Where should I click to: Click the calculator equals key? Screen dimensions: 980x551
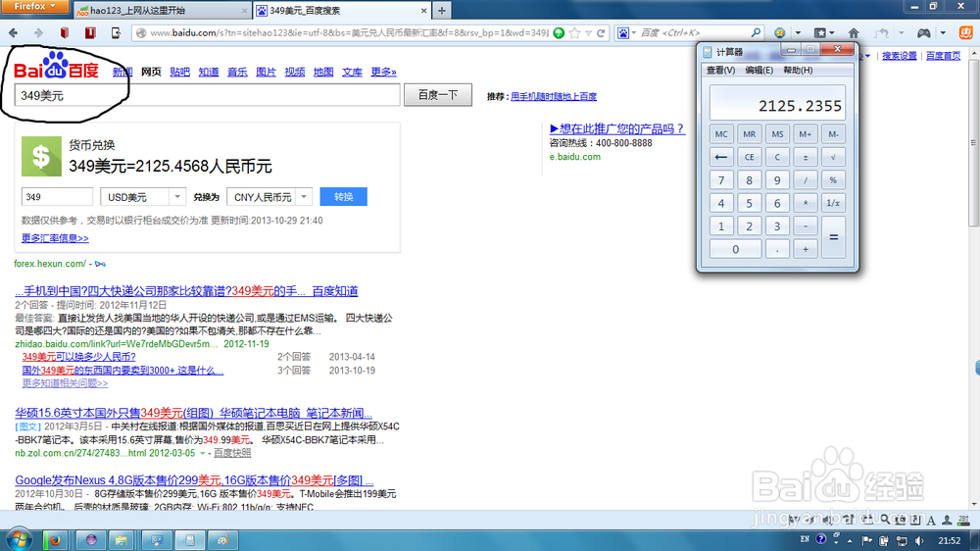pyautogui.click(x=833, y=237)
